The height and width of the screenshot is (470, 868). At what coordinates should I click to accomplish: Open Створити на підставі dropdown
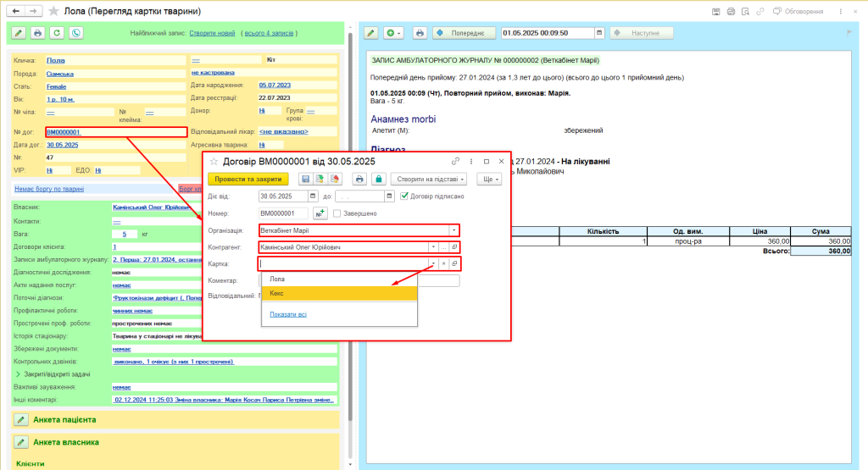430,180
